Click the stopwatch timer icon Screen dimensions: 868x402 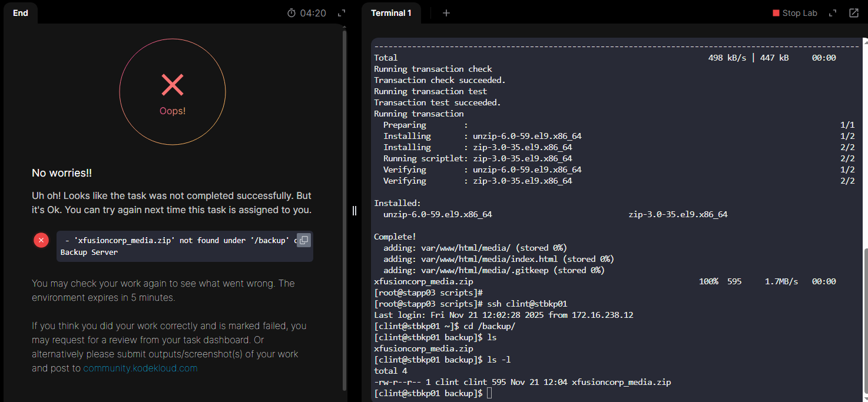[x=291, y=13]
